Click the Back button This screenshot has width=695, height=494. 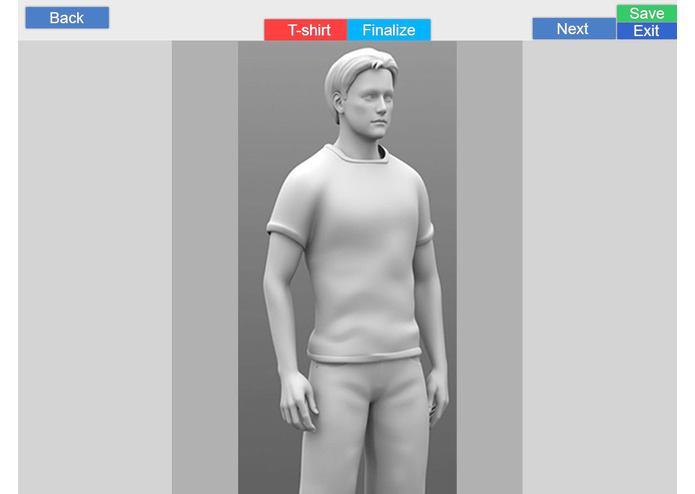67,18
